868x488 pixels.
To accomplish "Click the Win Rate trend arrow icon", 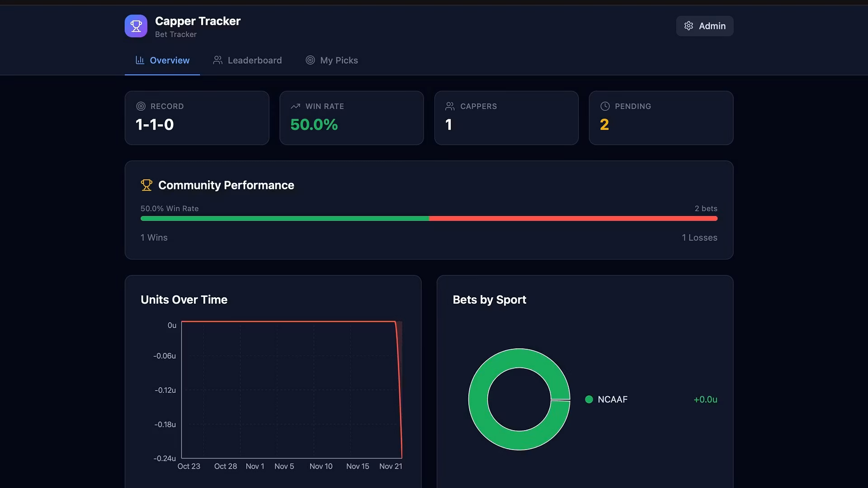I will click(296, 106).
